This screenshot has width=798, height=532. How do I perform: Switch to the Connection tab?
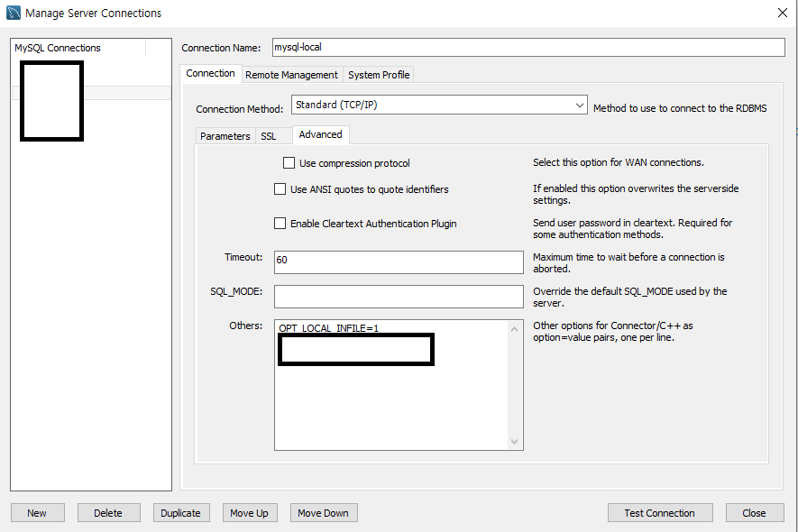(x=210, y=73)
